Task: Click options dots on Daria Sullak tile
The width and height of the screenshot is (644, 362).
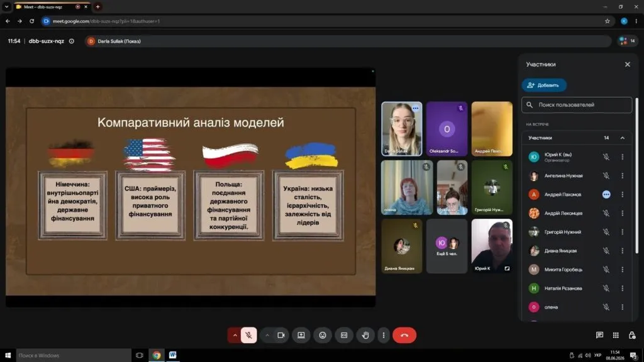Action: 415,108
